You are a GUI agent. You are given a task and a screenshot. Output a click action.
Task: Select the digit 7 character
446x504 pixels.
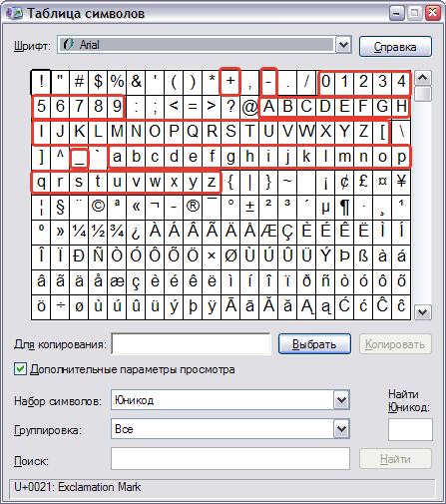[79, 107]
